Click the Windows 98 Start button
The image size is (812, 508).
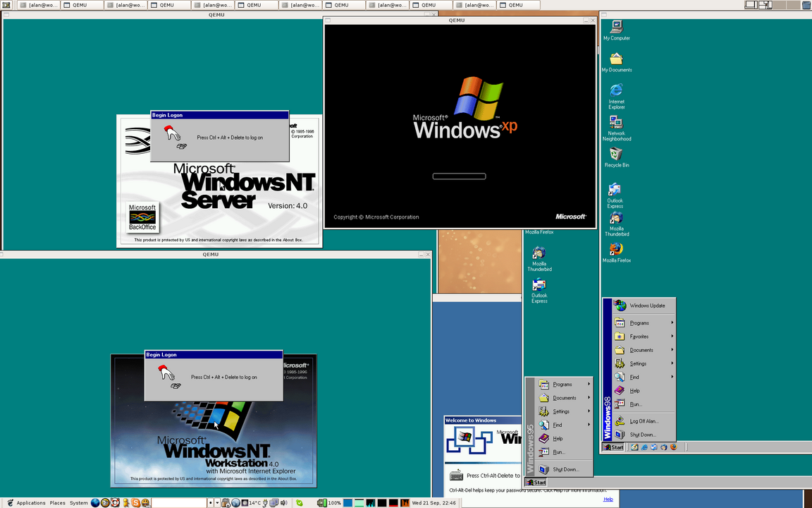[614, 447]
